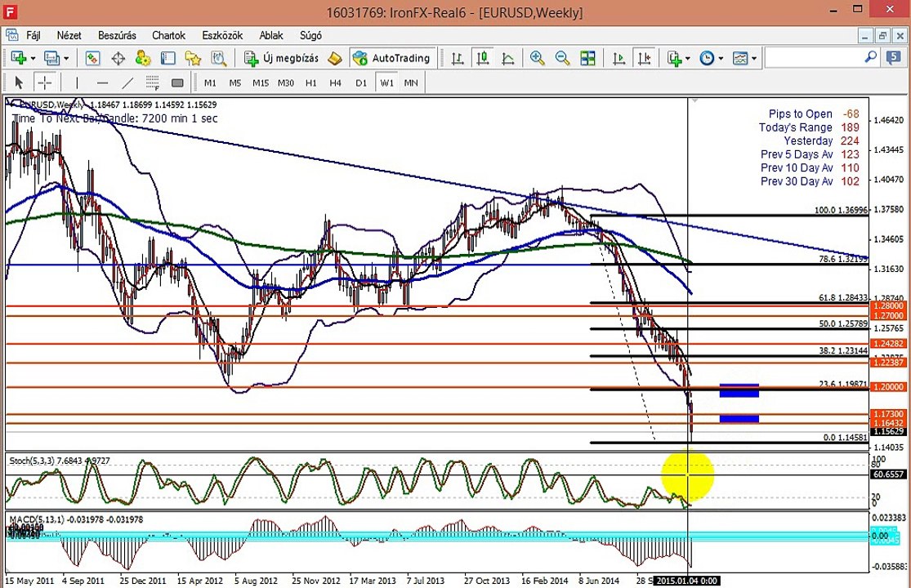Select the horizontal line drawing tool

(102, 83)
